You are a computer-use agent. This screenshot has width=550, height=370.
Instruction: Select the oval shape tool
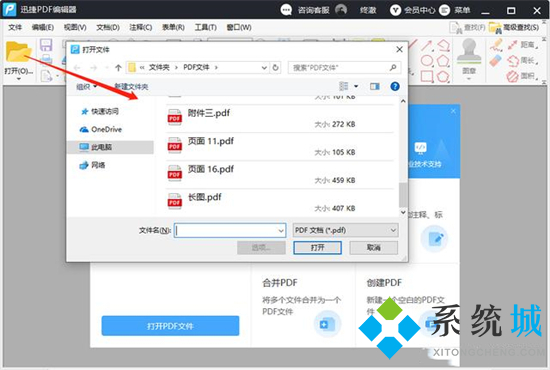click(427, 60)
